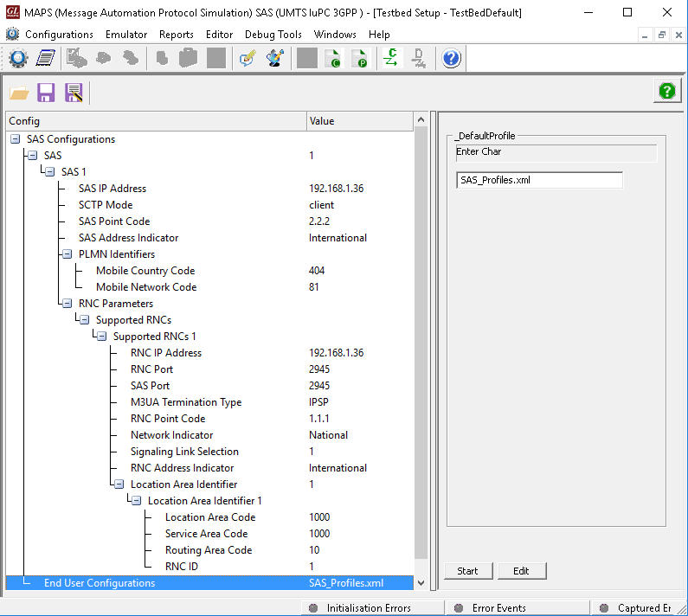This screenshot has width=688, height=616.
Task: Open the Debug Tools menu
Action: tap(273, 35)
